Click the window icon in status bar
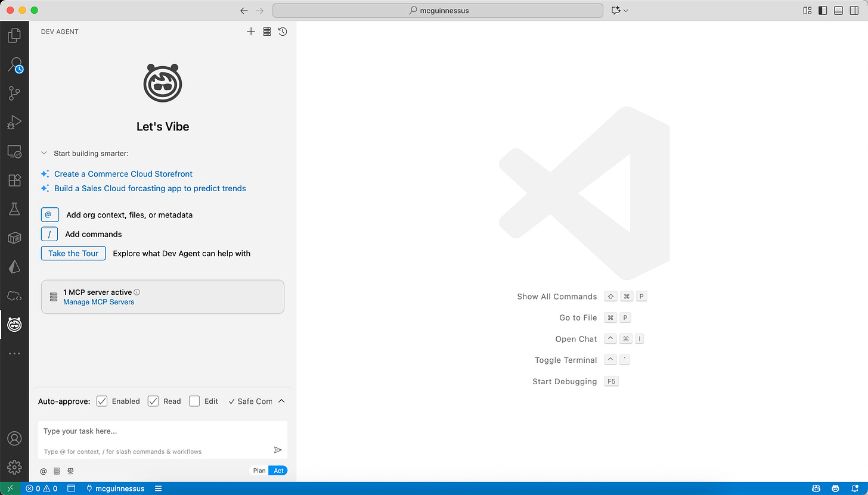This screenshot has height=495, width=868. pyautogui.click(x=71, y=488)
